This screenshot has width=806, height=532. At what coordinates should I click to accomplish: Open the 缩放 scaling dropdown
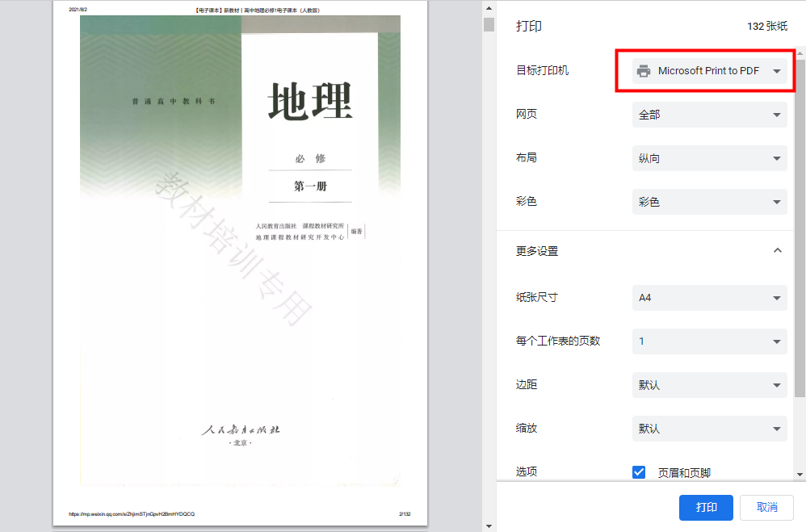(x=709, y=429)
